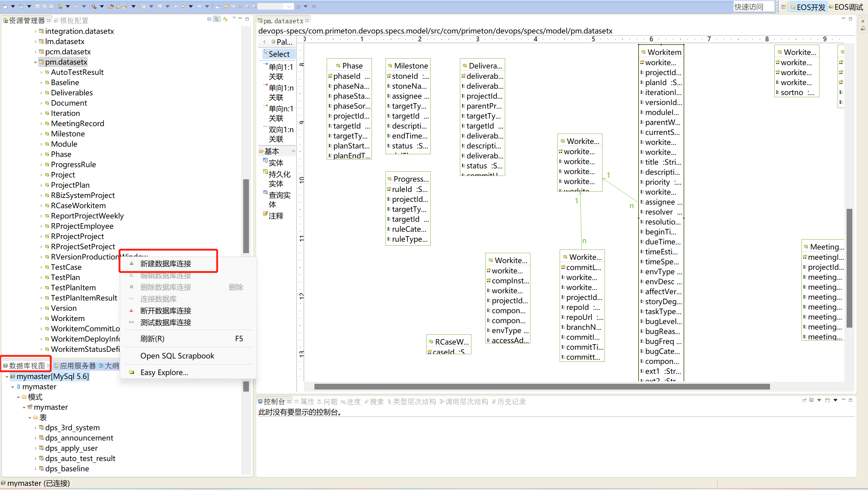Select the 注释 palette tool
The height and width of the screenshot is (490, 868).
coord(276,216)
